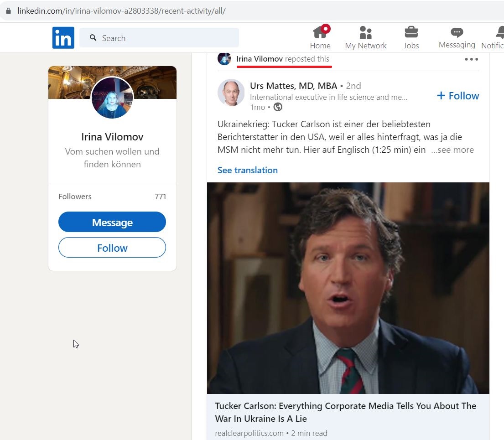
Task: Expand the post text with see more
Action: pos(452,150)
